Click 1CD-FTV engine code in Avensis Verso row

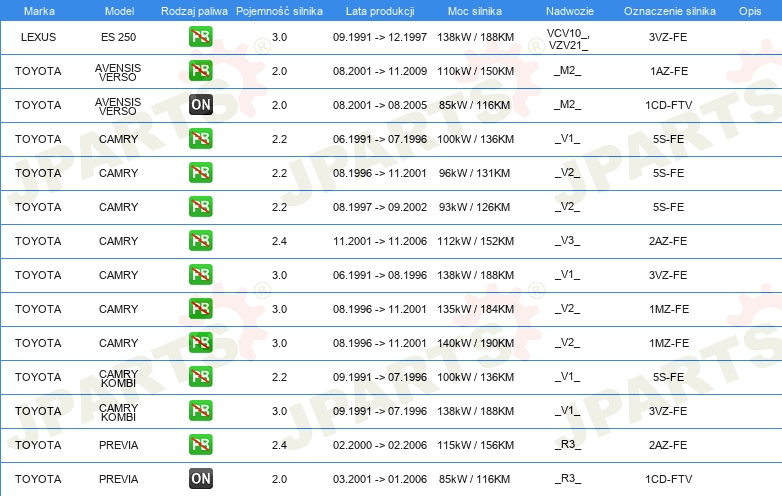click(x=668, y=105)
